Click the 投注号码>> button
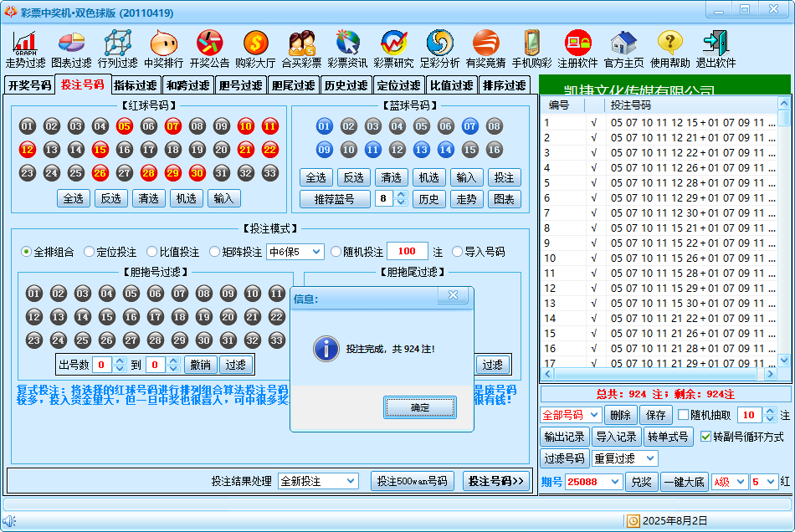 coord(496,481)
